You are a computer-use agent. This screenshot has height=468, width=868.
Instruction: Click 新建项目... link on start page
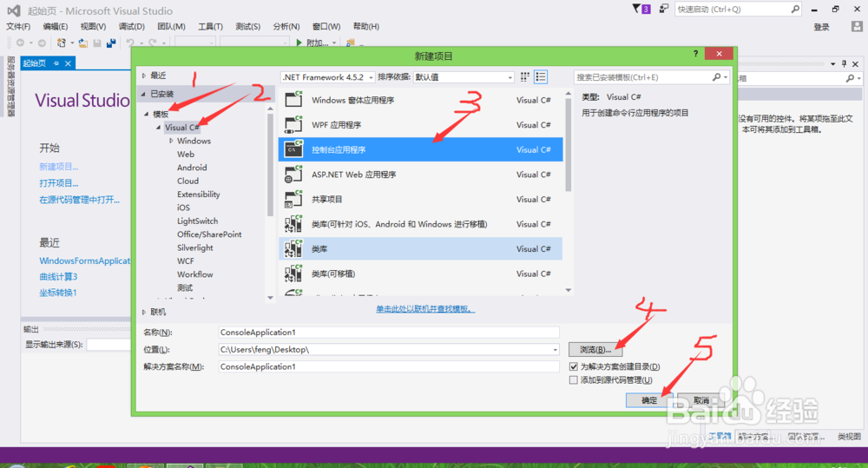point(59,166)
